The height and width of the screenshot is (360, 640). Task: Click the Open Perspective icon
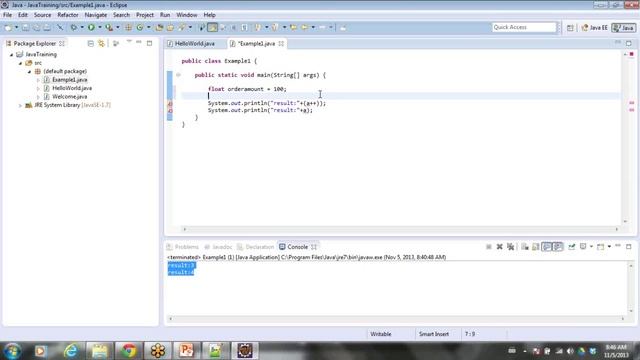[570, 28]
